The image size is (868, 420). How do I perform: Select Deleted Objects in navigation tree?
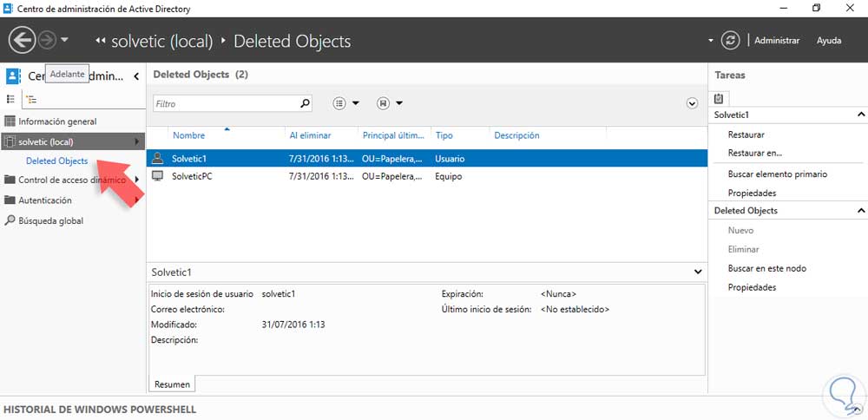click(56, 161)
